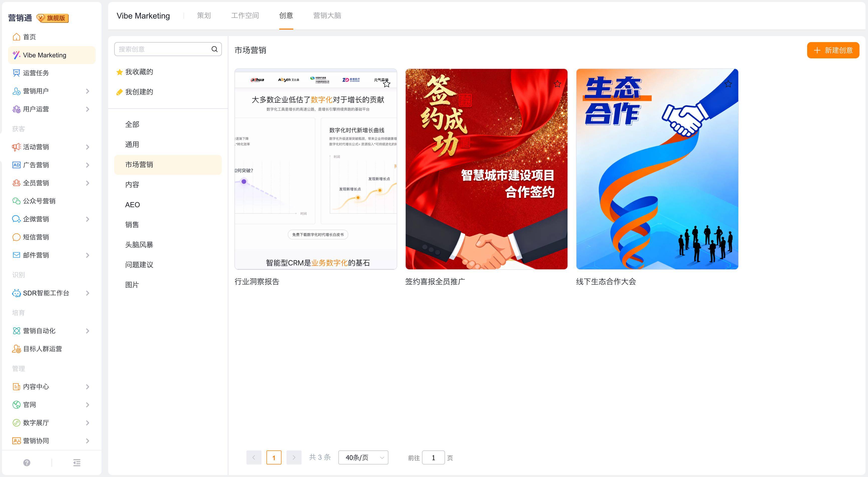Click the search magnifier icon
The width and height of the screenshot is (868, 477).
[214, 49]
